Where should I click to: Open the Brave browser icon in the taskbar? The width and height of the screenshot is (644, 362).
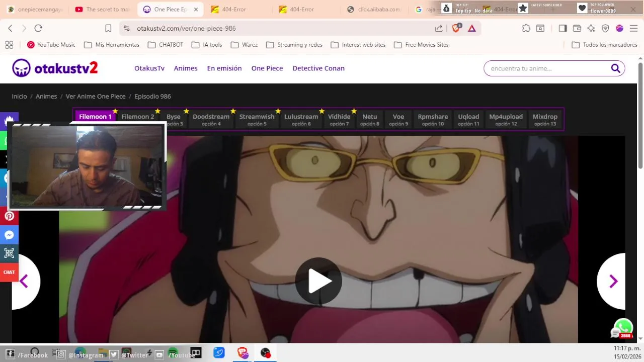pos(243,353)
